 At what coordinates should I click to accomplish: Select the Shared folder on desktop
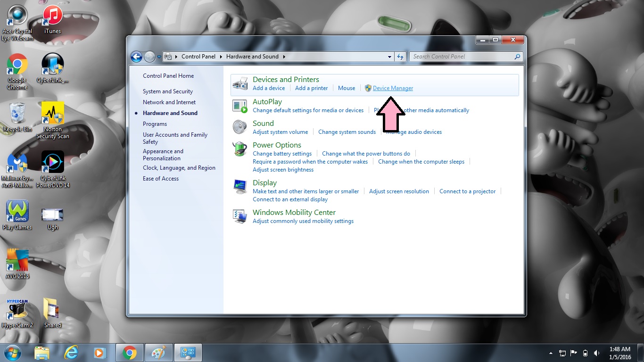click(52, 313)
